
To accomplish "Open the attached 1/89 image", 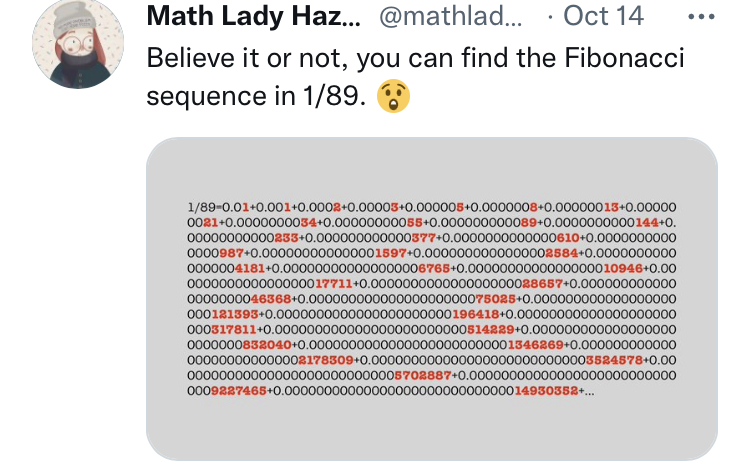I will coord(431,298).
